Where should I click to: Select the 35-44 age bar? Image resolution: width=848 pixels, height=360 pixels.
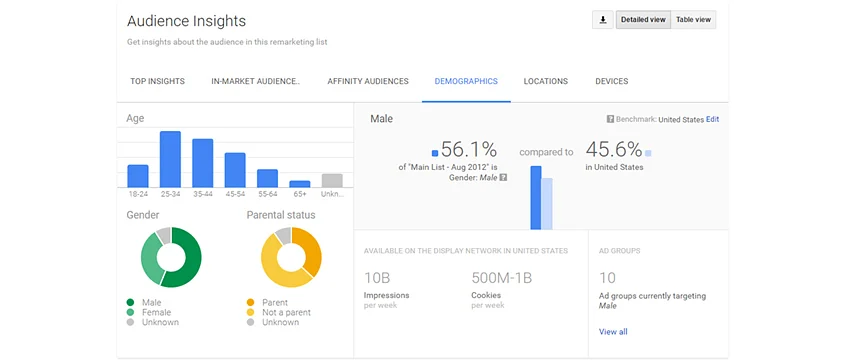(203, 163)
